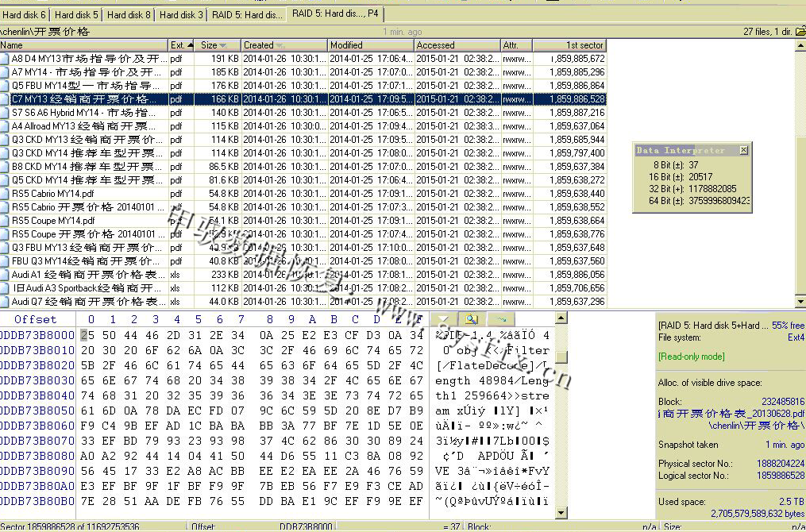Open the Hard disk 3 tab
Screen dimensions: 806x532
181,14
